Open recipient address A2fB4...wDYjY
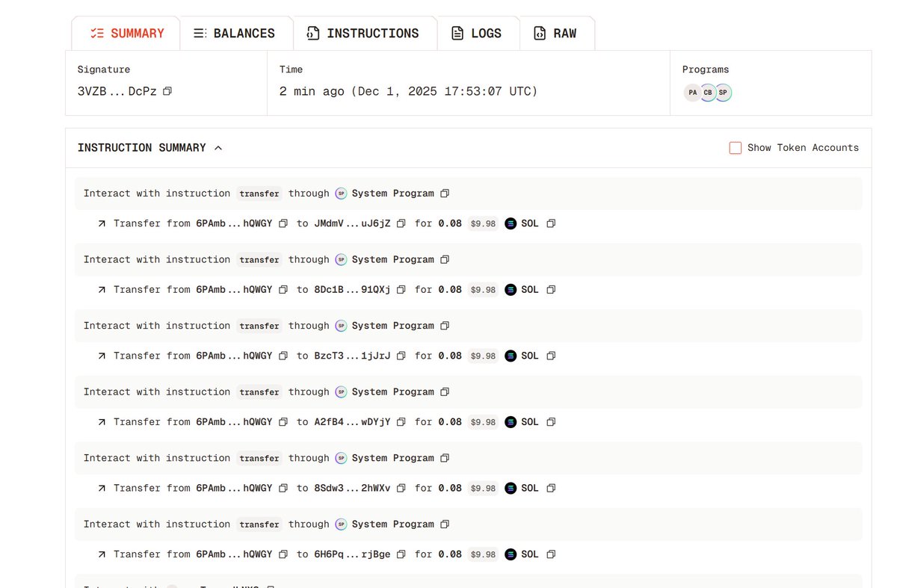This screenshot has height=588, width=897. coord(352,422)
